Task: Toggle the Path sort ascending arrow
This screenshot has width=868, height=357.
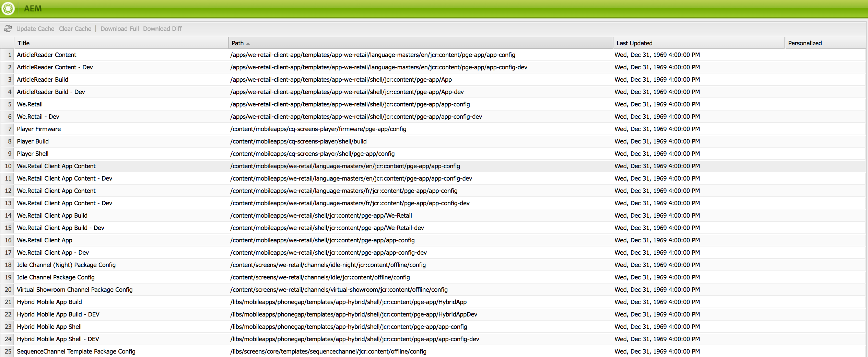Action: pyautogui.click(x=248, y=44)
